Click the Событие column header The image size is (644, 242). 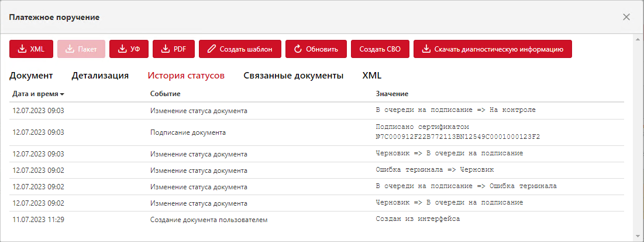166,94
